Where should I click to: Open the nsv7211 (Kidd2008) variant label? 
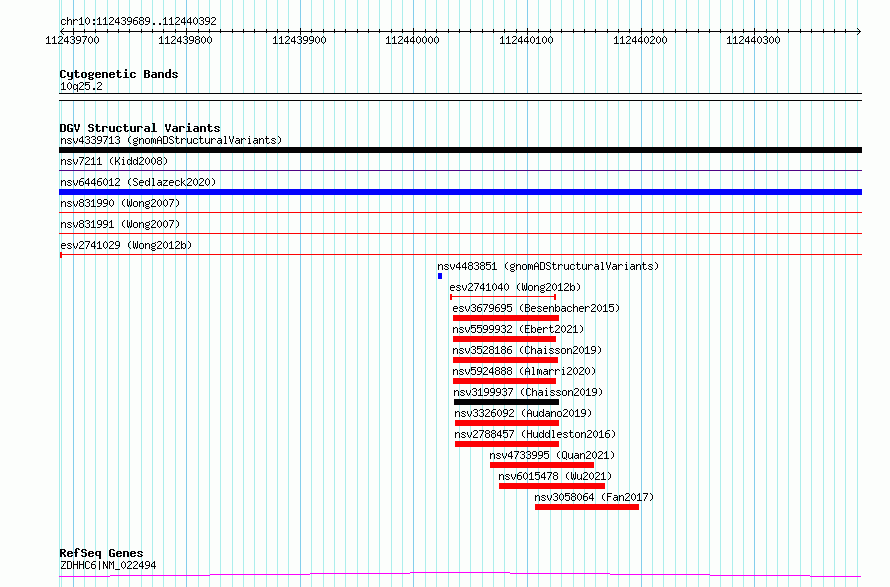click(x=114, y=161)
